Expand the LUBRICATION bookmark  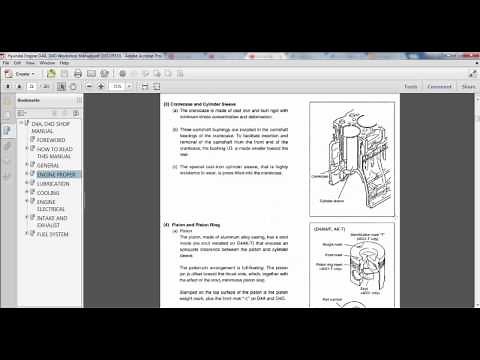coord(27,183)
